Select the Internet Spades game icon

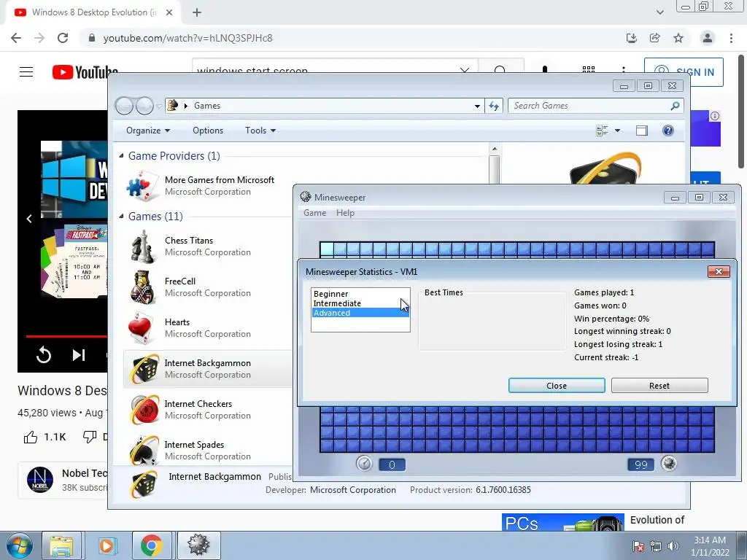click(144, 450)
